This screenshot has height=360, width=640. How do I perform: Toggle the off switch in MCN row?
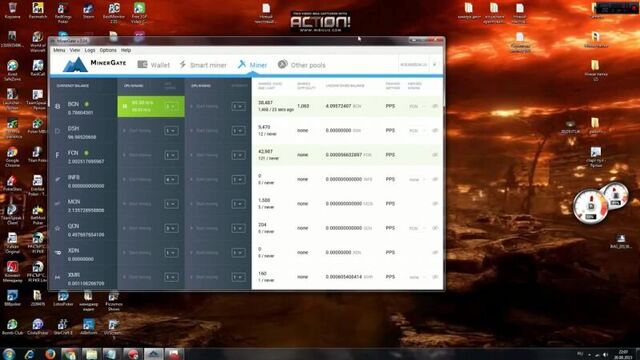tap(435, 203)
